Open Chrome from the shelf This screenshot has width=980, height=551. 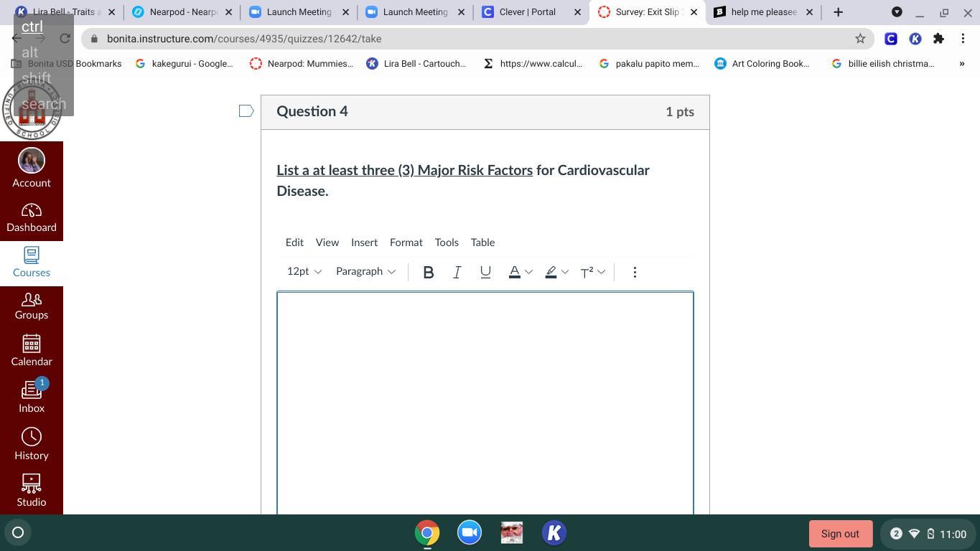[427, 533]
